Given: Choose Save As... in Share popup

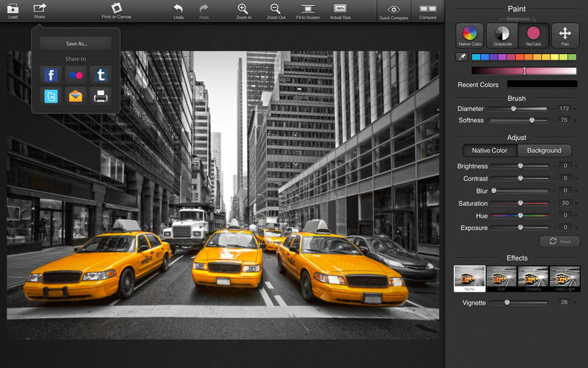Looking at the screenshot, I should pyautogui.click(x=76, y=43).
